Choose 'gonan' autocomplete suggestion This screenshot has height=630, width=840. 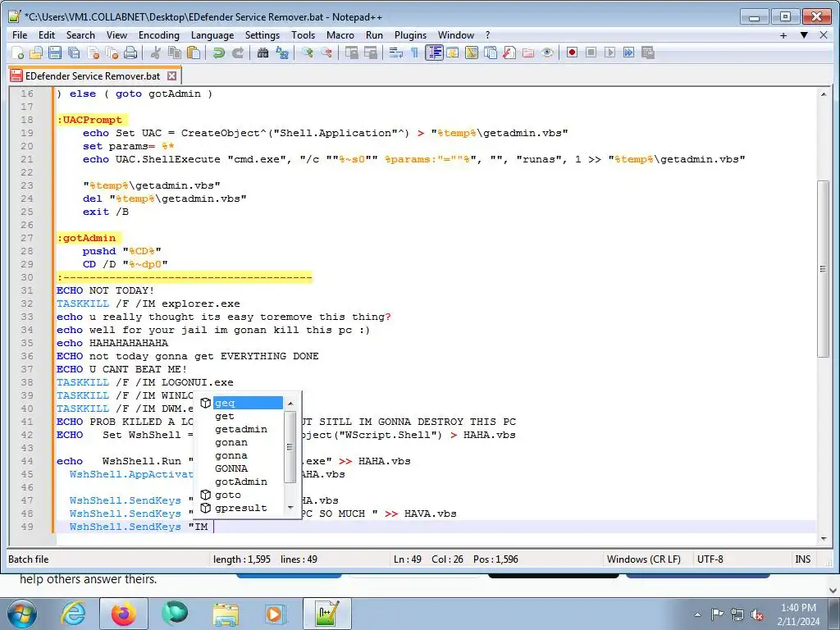[x=231, y=442]
